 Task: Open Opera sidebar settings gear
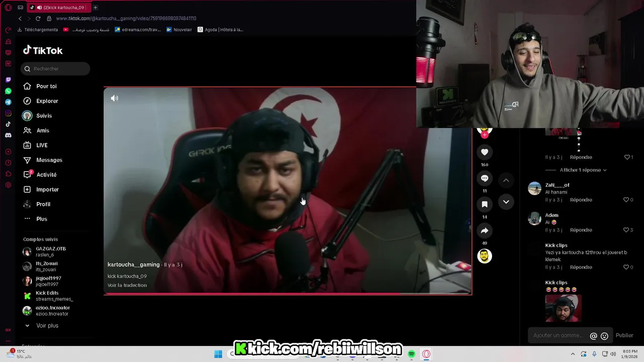coord(8,185)
